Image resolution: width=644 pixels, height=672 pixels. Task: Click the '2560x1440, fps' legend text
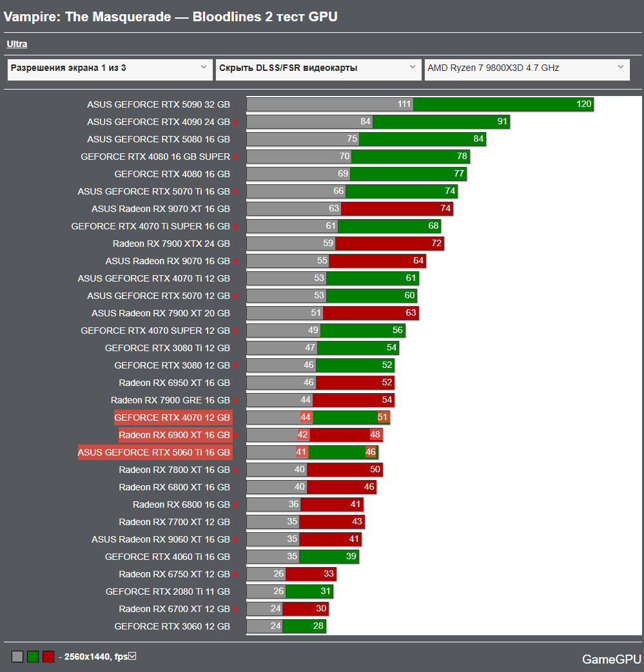tap(96, 657)
